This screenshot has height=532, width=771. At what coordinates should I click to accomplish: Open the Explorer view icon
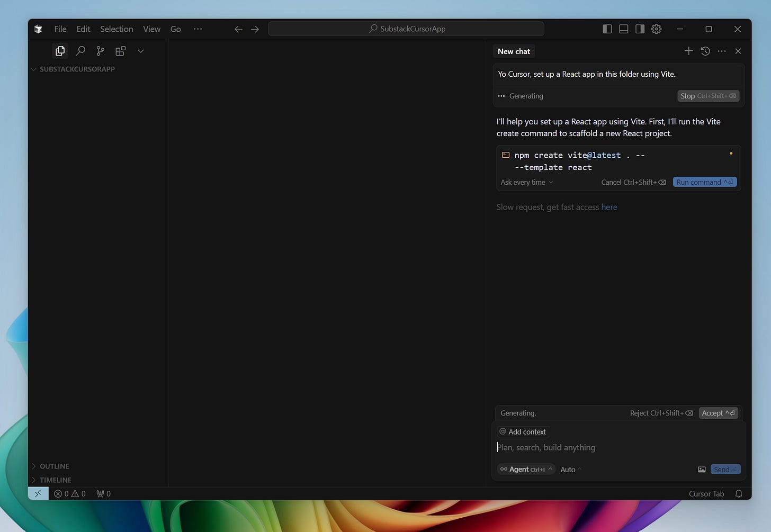pos(60,51)
